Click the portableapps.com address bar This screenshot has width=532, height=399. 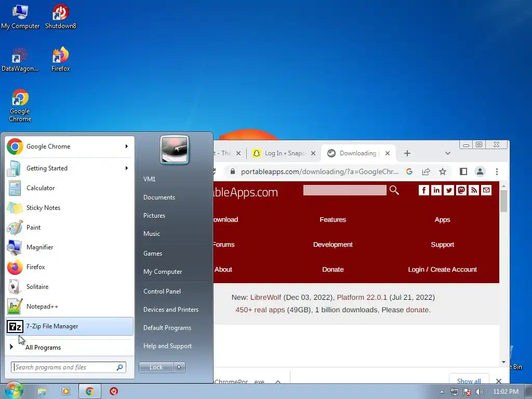click(x=319, y=171)
